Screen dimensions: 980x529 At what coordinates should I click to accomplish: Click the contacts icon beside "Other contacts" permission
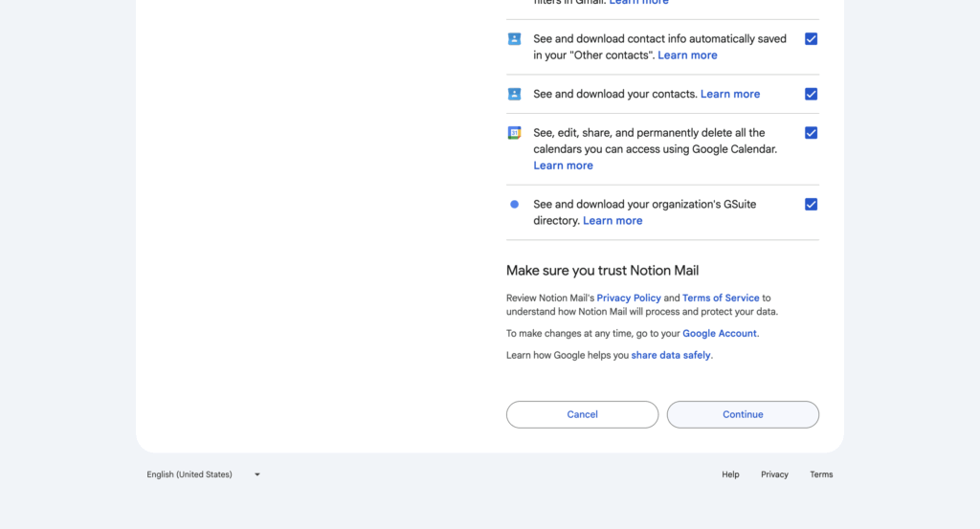coord(514,39)
